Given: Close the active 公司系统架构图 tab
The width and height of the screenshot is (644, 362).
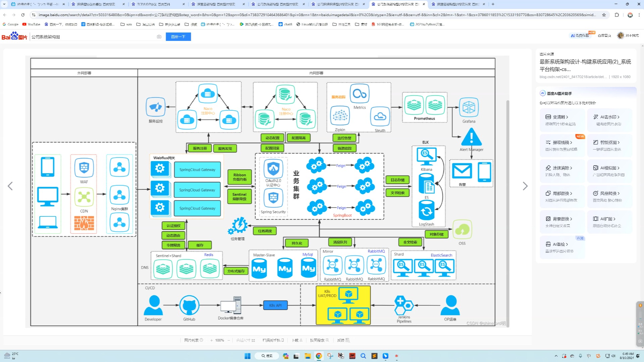Looking at the screenshot, I should [x=424, y=4].
